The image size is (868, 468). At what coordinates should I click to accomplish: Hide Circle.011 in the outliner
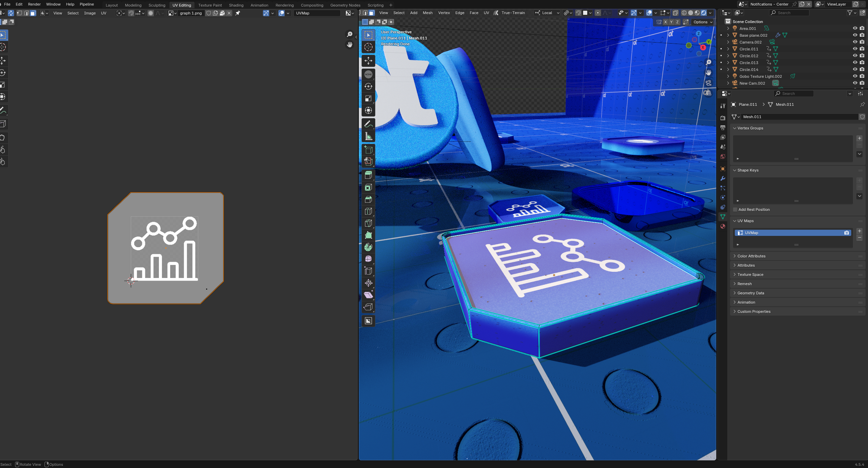[855, 49]
